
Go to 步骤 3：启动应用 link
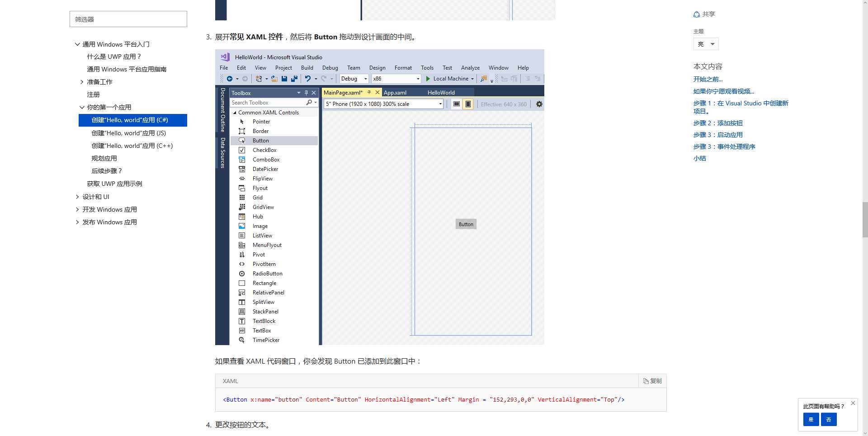[x=718, y=135]
